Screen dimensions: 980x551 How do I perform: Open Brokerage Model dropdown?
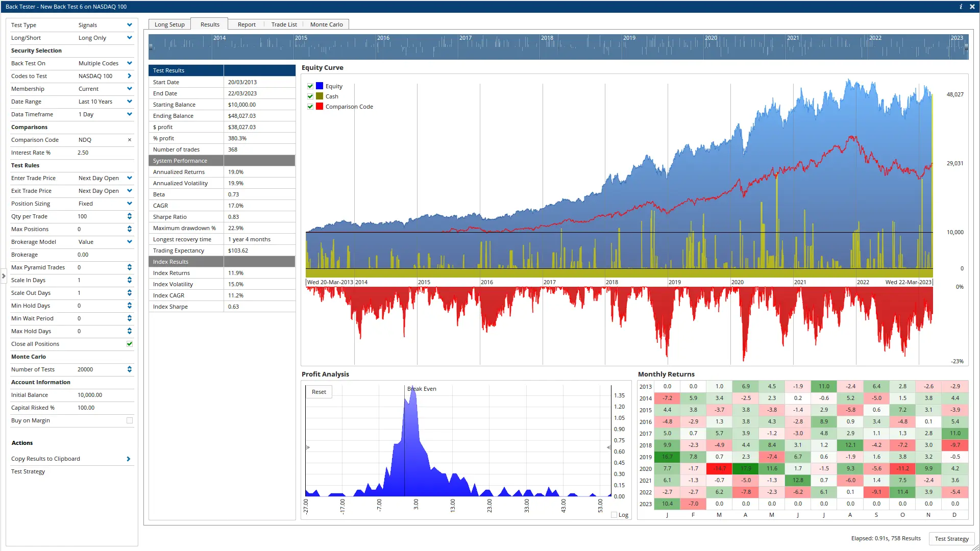(x=130, y=242)
